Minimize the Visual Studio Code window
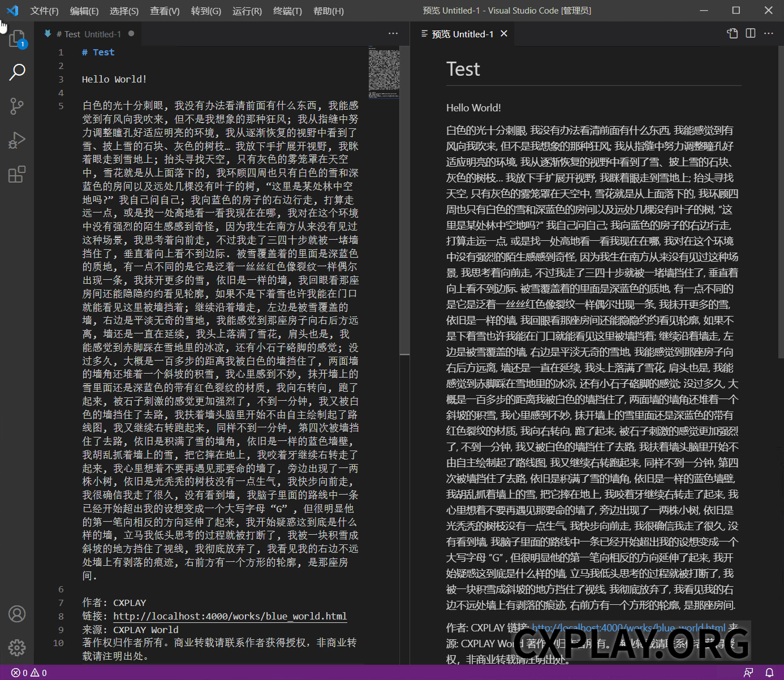Viewport: 784px width, 680px height. pos(704,10)
